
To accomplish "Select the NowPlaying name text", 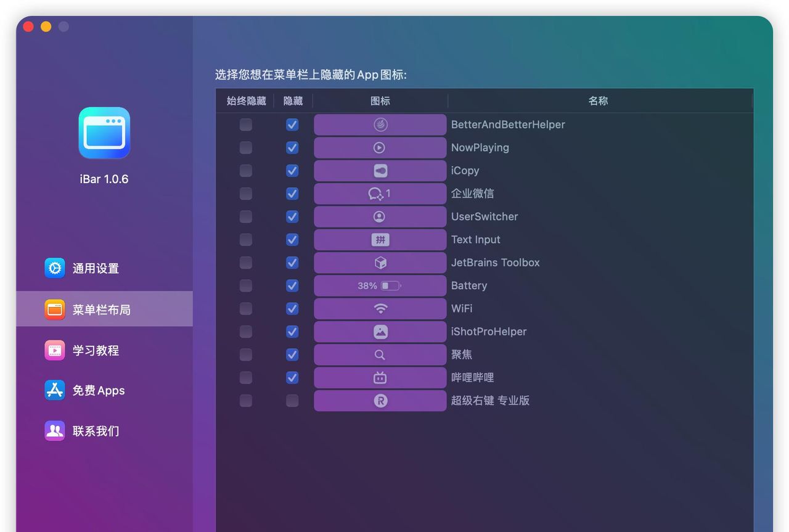I will point(480,148).
